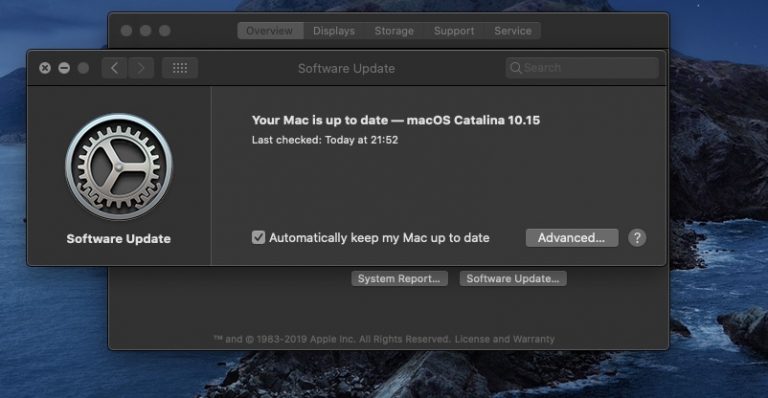This screenshot has width=768, height=398.
Task: Open the Storage tab in About This Mac
Action: 394,31
